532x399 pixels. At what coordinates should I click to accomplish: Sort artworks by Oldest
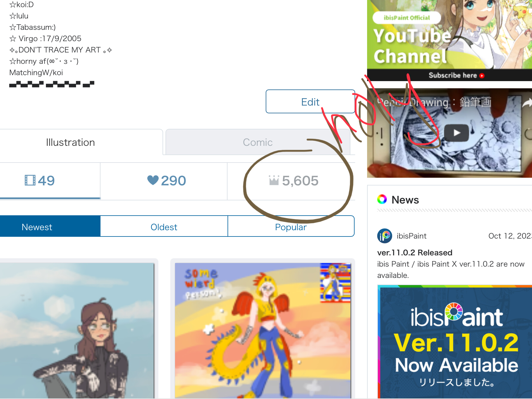(x=164, y=227)
